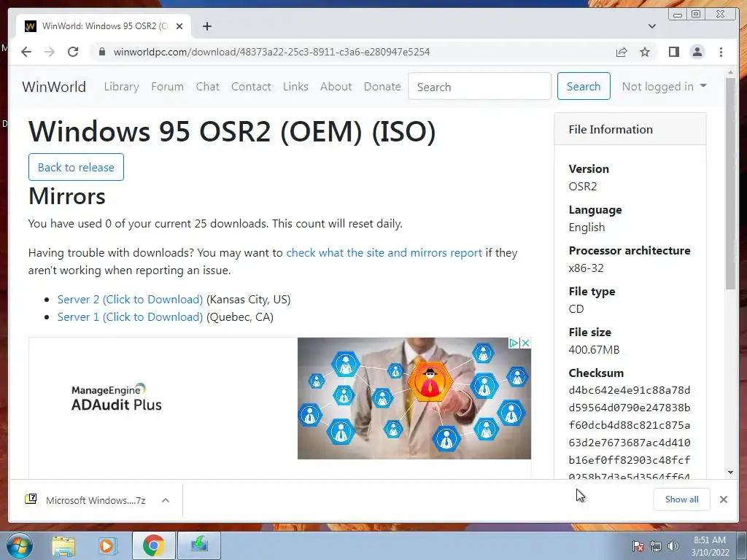Open the Chrome three-dot menu
This screenshot has width=747, height=560.
pyautogui.click(x=721, y=52)
